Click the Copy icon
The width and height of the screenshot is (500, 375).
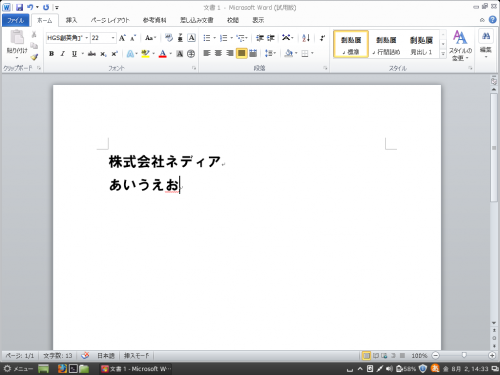34,45
